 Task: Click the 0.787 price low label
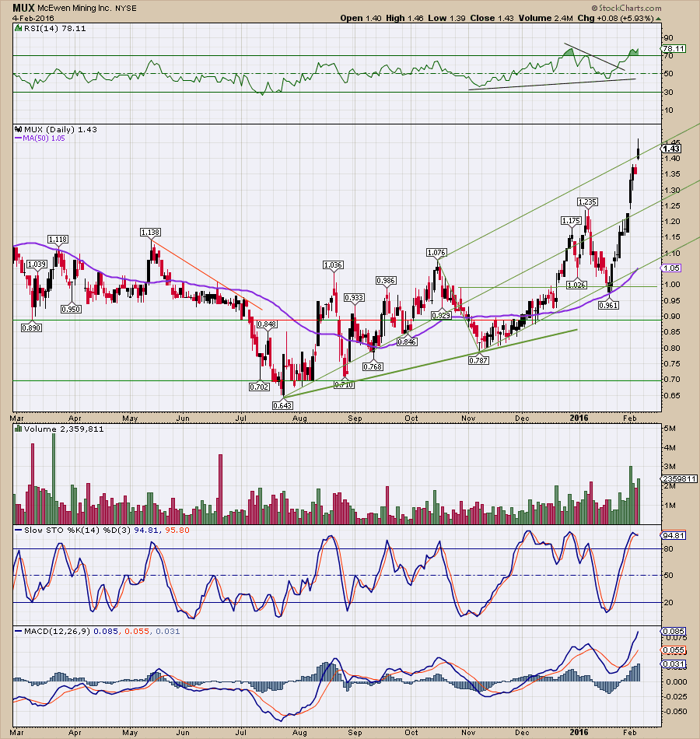coord(478,360)
